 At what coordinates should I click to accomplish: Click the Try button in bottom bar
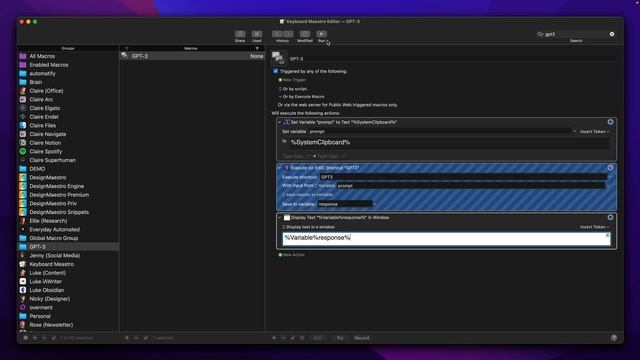pyautogui.click(x=340, y=338)
